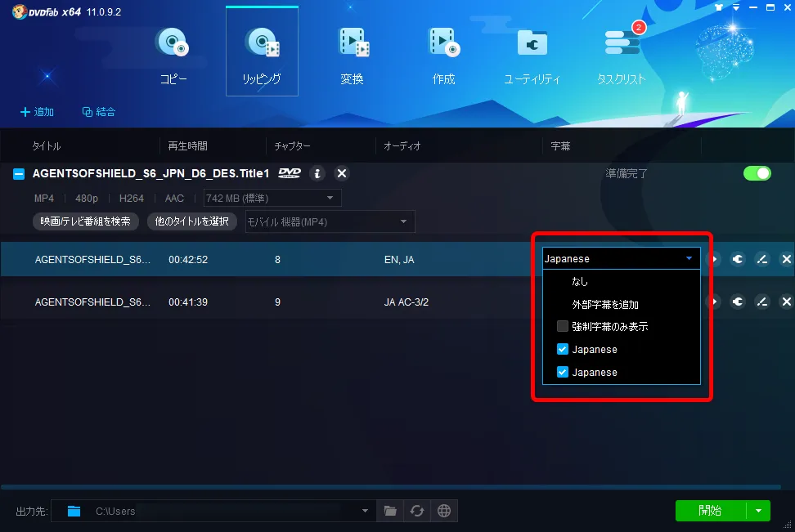
Task: Remove the AGENTSOFSHIELD Title1 source
Action: 342,174
